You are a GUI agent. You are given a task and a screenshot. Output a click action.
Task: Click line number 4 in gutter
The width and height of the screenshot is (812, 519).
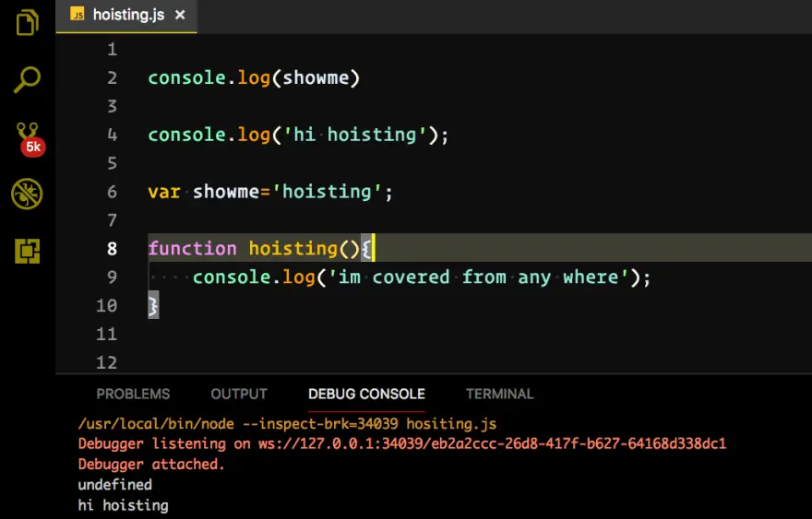(x=113, y=136)
